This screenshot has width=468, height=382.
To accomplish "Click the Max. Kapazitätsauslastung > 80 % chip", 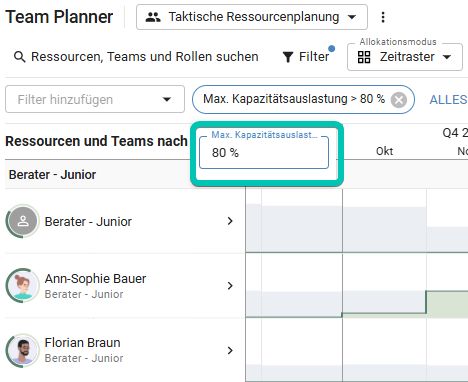I will click(294, 99).
